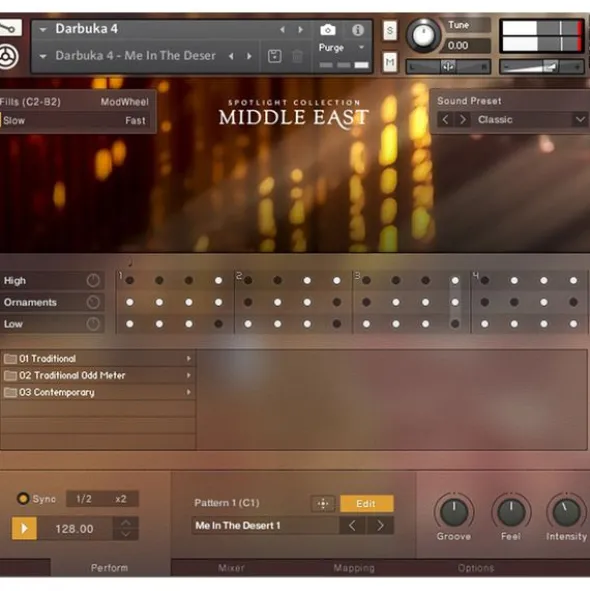Click the Ornaments row reset circle icon

click(x=93, y=302)
